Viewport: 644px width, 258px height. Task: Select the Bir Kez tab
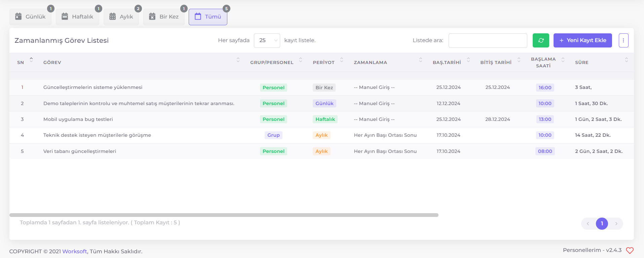[x=164, y=17]
